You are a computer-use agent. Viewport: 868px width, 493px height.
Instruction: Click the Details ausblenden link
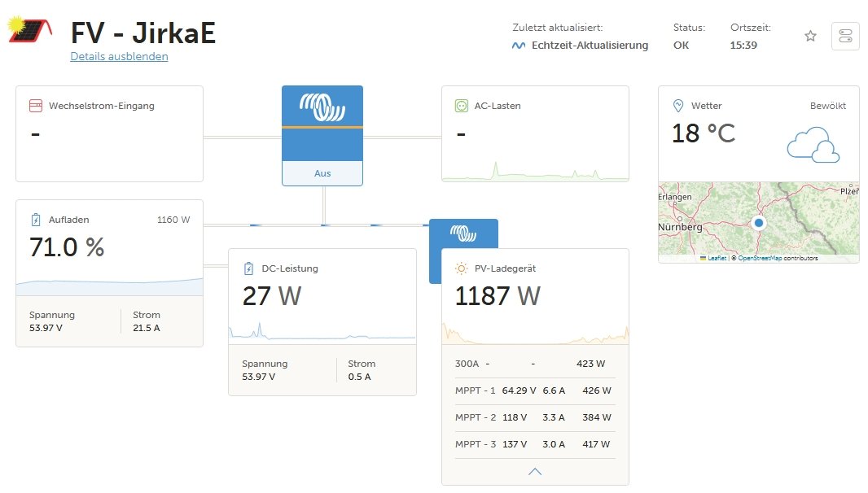click(119, 56)
